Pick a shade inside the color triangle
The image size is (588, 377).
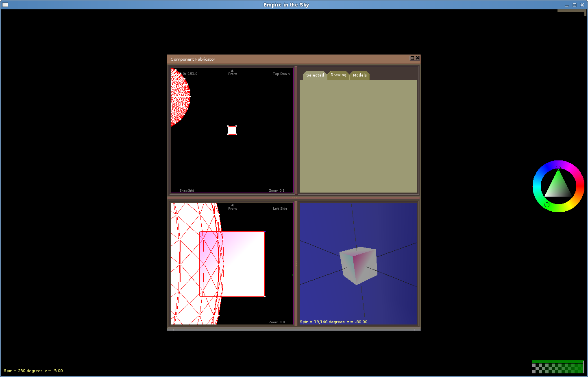(x=558, y=188)
